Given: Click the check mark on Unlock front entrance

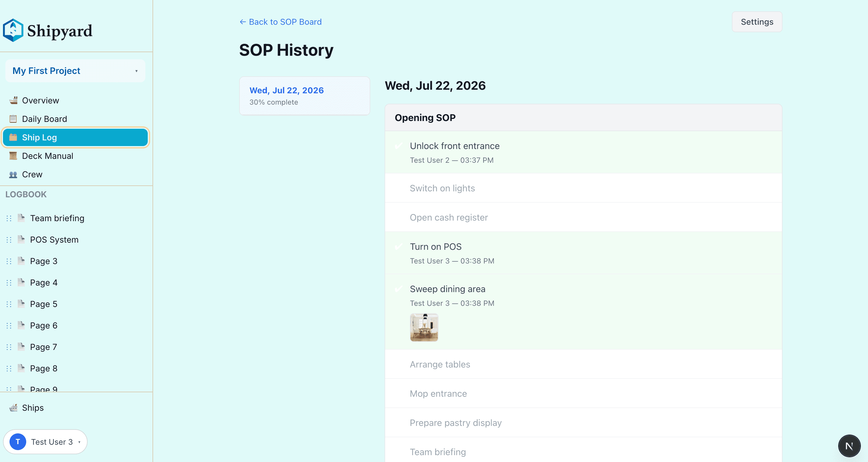Looking at the screenshot, I should tap(399, 146).
